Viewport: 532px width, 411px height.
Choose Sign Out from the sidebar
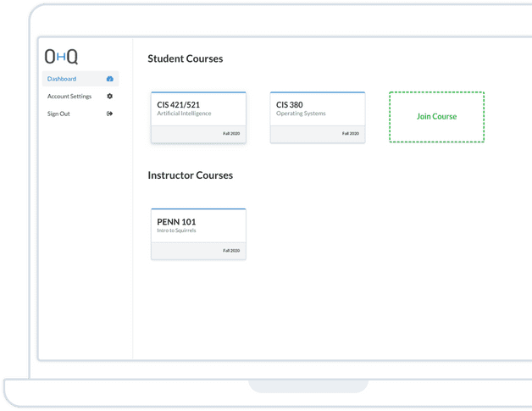[x=58, y=114]
